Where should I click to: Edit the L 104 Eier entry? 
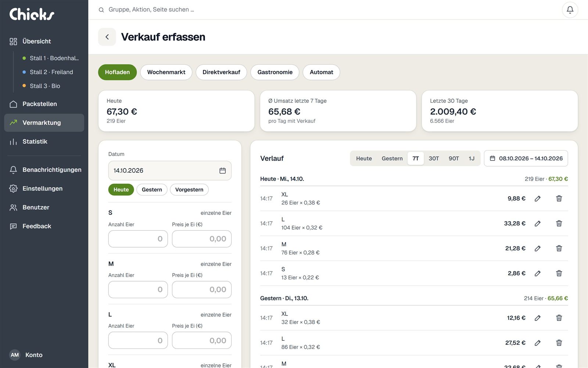point(537,223)
